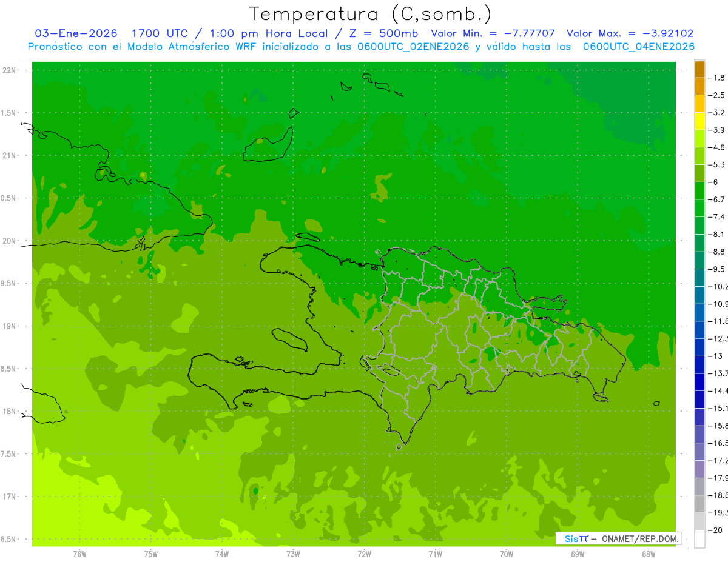Click the '-3.9' legend value
The height and width of the screenshot is (562, 728).
(x=718, y=130)
